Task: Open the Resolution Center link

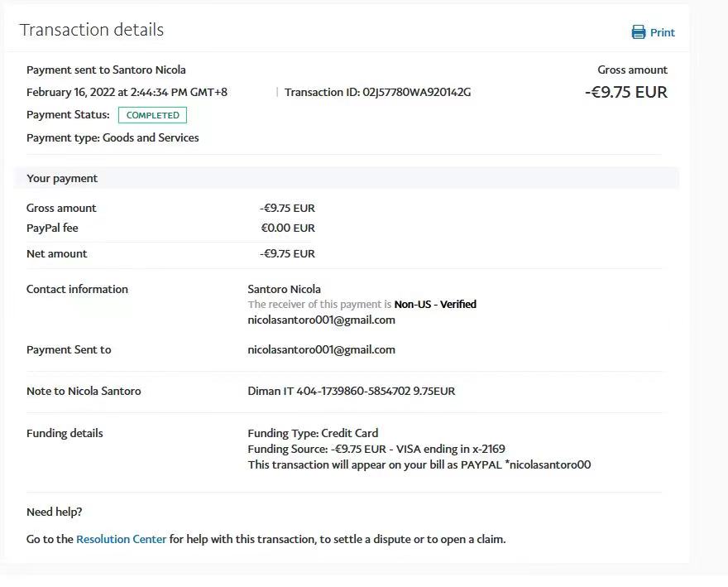Action: coord(121,539)
